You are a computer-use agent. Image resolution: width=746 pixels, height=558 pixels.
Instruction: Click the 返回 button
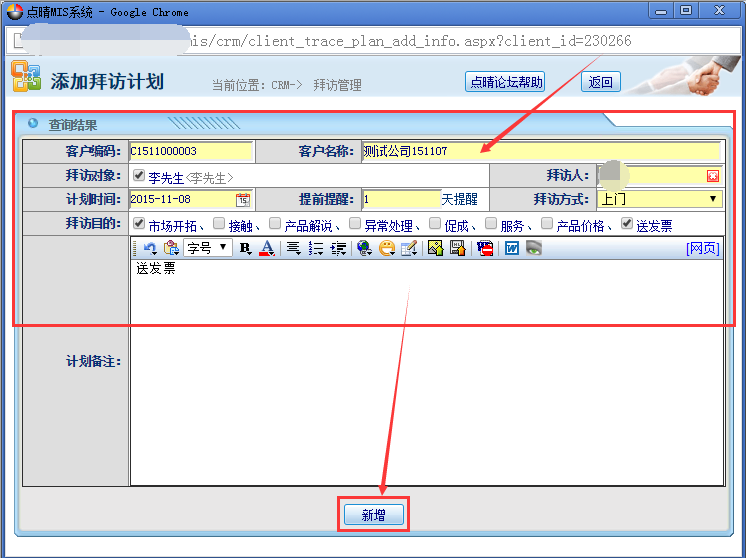coord(600,82)
